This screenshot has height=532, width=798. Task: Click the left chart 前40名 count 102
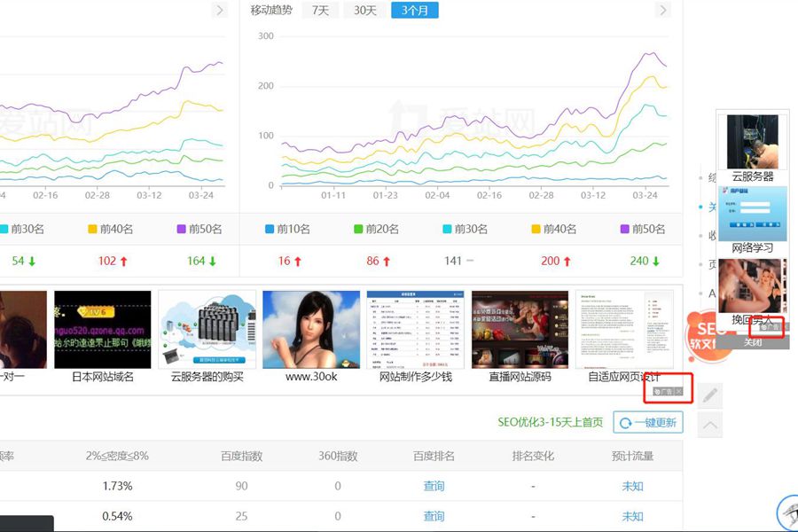107,262
